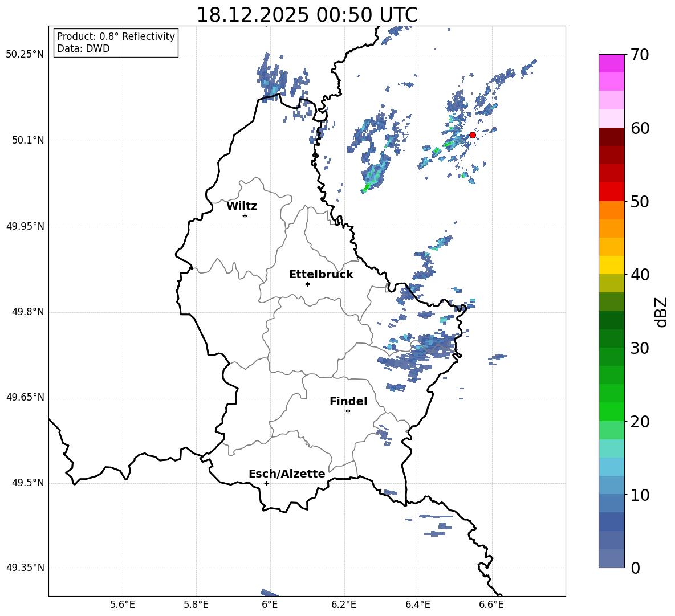Pick the magenta swatch atop the colorbar

coord(611,63)
